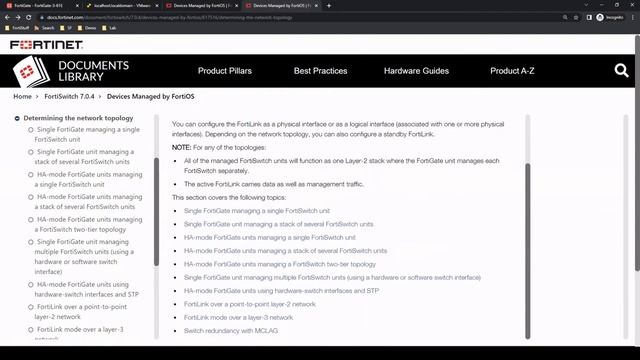Open topic link HA-mode FortiSwitch two-tier topology
This screenshot has height=360, width=640.
click(280, 264)
